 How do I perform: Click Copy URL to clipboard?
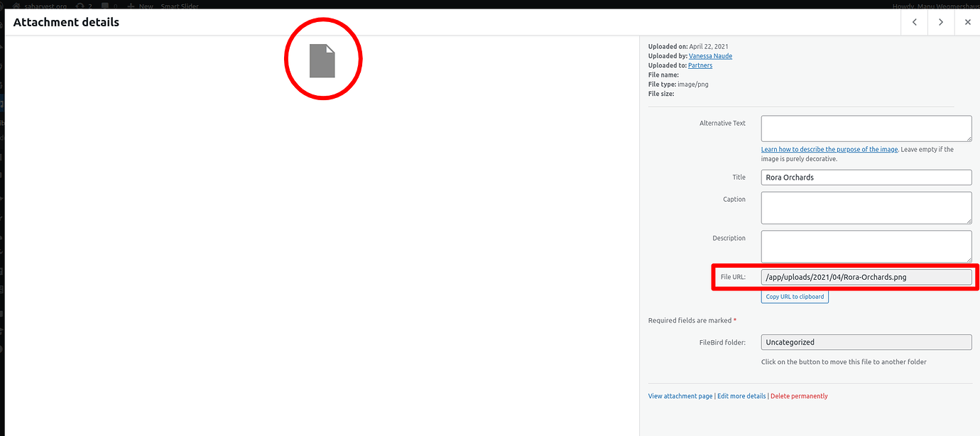point(794,296)
